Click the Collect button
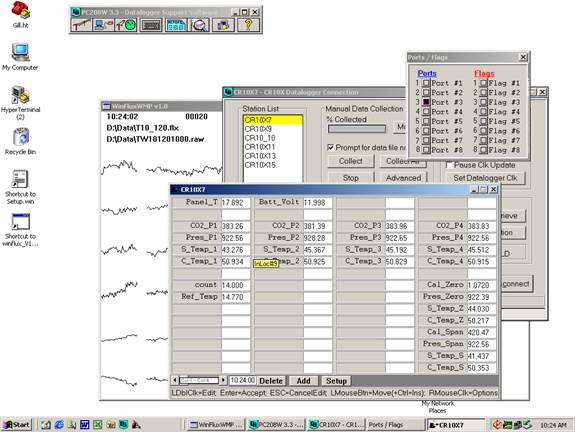Screen dimensions: 575x432 (x=351, y=161)
